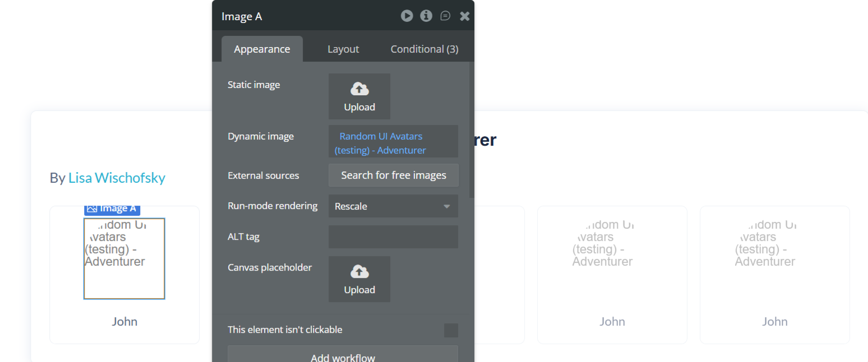Click into the ALT tag input field

pos(393,237)
